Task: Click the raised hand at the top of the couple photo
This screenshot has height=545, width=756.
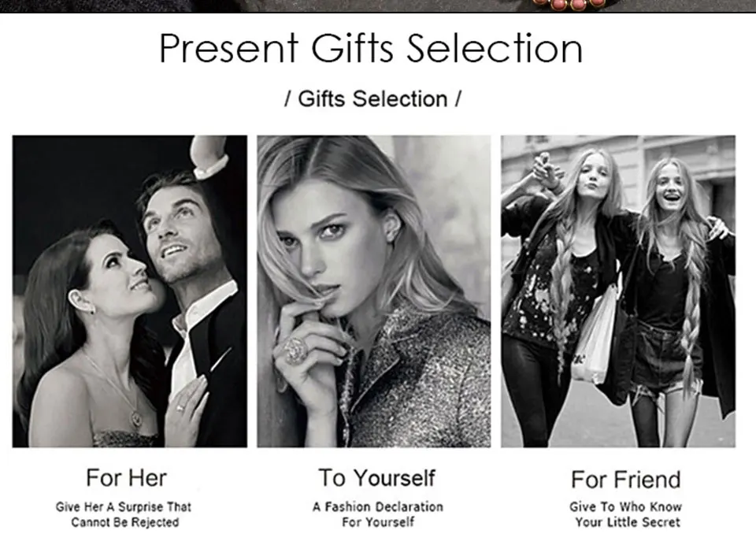Action: point(208,156)
